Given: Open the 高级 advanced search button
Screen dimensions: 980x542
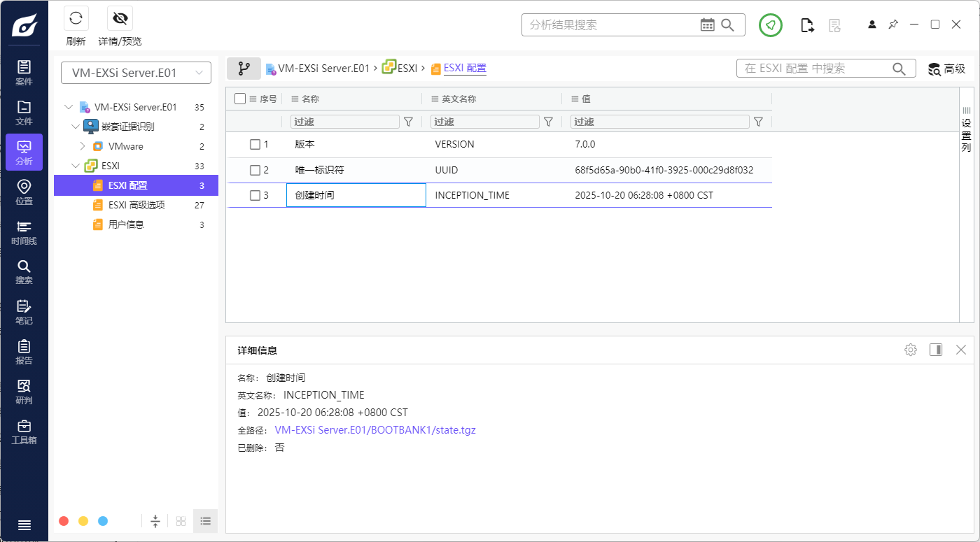Looking at the screenshot, I should [946, 69].
